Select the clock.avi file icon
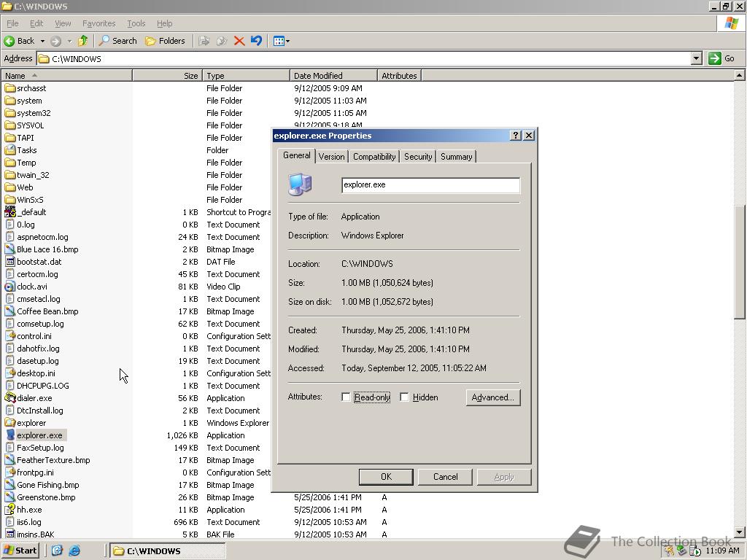Viewport: 747px width, 560px height. point(10,286)
